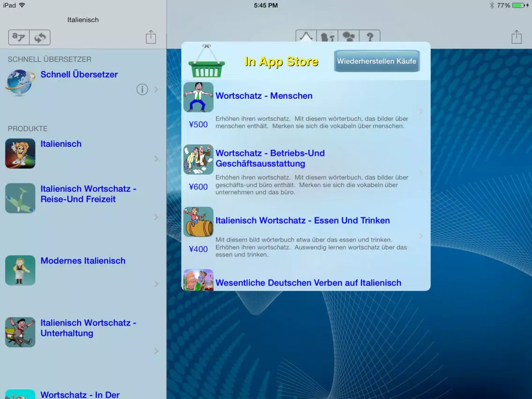Open Essen Und Trinken details chevron

(421, 236)
